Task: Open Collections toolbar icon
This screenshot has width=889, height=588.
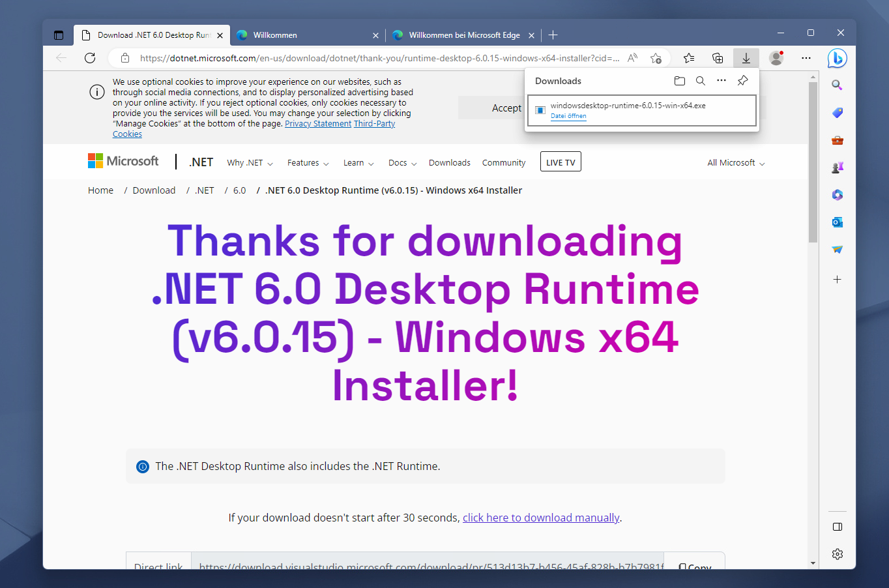Action: pyautogui.click(x=718, y=58)
